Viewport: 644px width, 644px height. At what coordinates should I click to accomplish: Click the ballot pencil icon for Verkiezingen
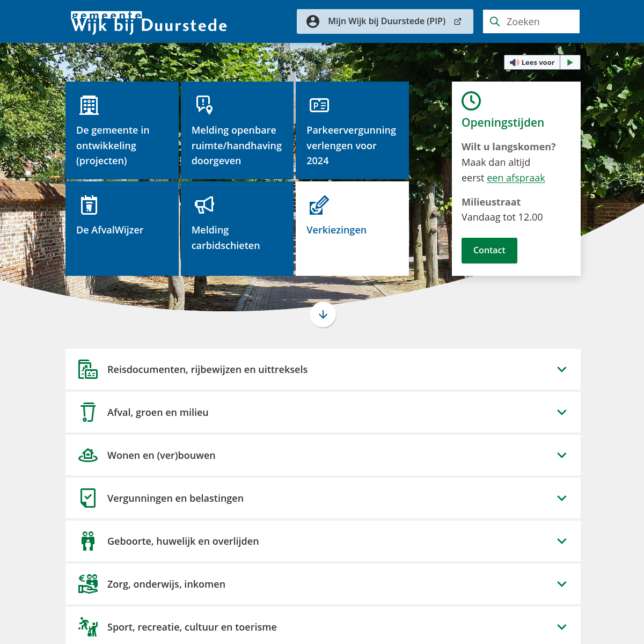(x=319, y=205)
